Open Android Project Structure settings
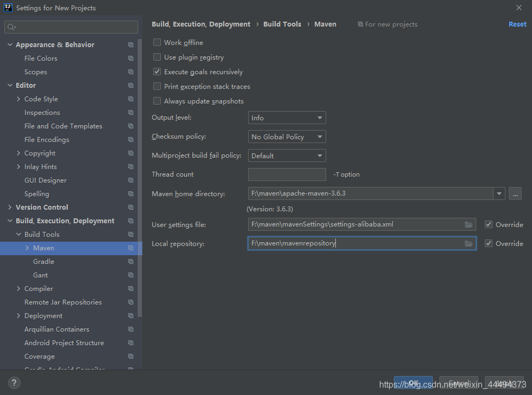Screen dimensions: 532x395 coord(64,343)
